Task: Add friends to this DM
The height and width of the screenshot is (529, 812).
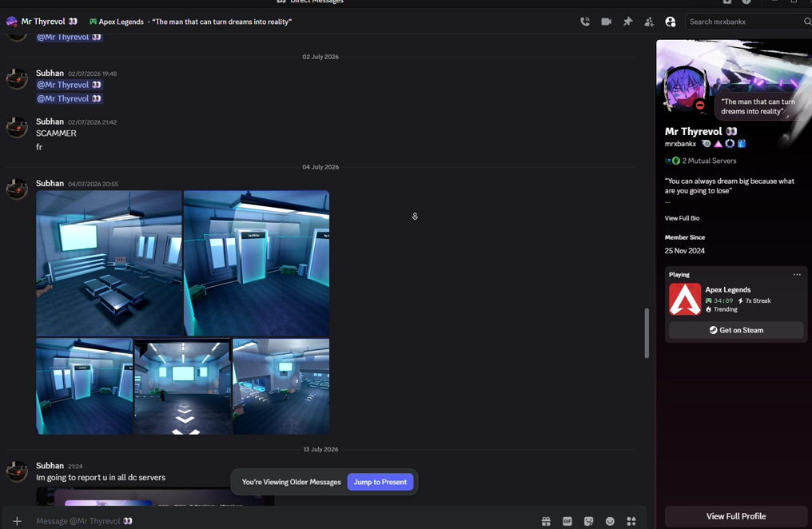Action: click(x=649, y=22)
